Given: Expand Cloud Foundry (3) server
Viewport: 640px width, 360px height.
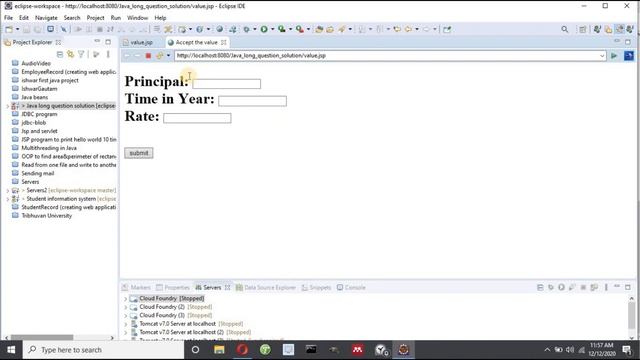Looking at the screenshot, I should coord(125,316).
